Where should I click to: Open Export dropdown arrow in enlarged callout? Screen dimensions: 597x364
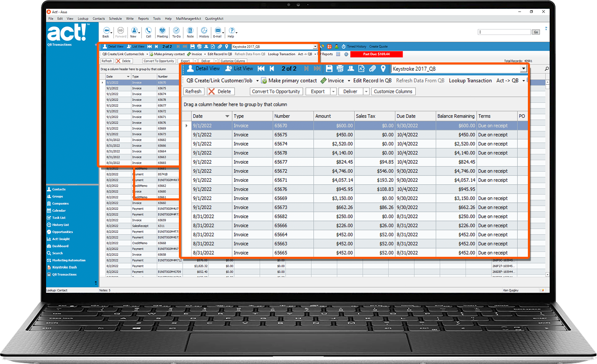[x=333, y=91]
